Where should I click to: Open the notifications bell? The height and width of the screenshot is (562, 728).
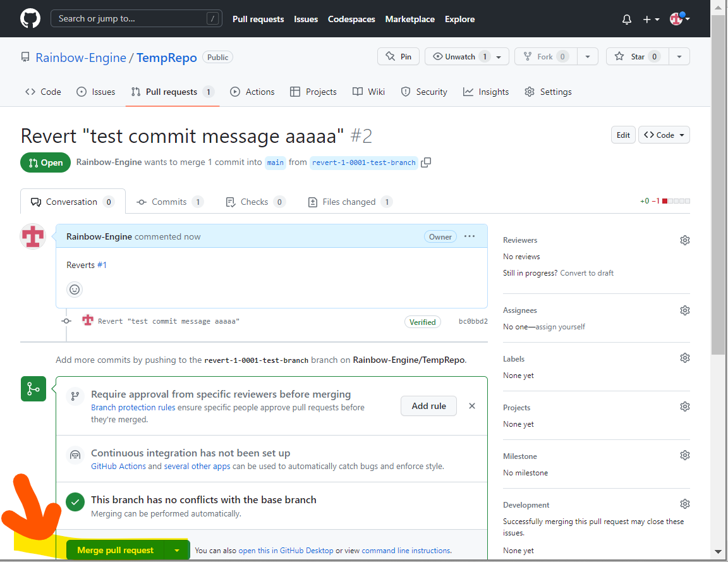tap(627, 19)
